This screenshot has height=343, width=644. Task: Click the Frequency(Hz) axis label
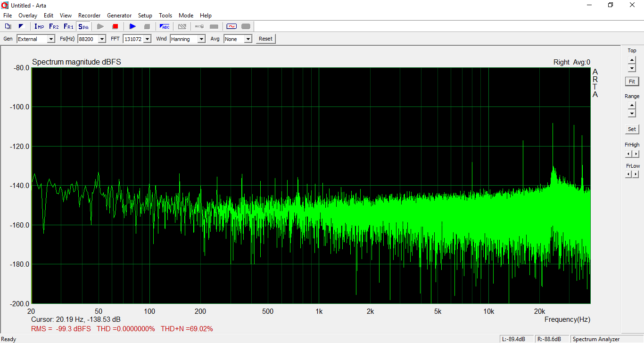tap(567, 319)
